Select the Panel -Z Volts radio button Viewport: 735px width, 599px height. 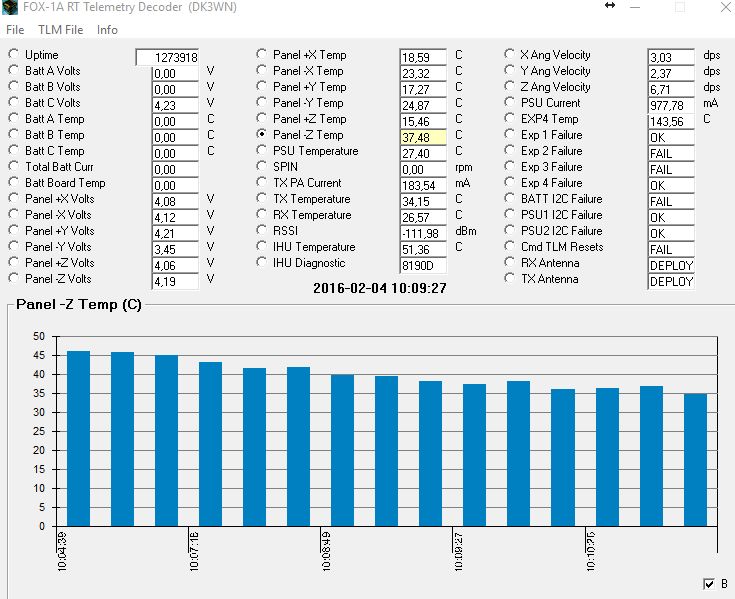pos(14,278)
